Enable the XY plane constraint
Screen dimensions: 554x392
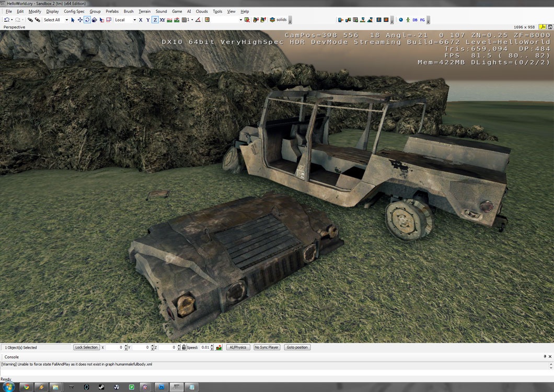click(162, 20)
